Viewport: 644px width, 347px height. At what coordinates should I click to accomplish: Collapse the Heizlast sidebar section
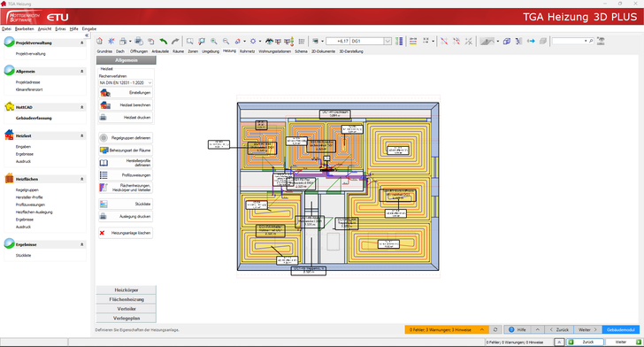pos(81,135)
